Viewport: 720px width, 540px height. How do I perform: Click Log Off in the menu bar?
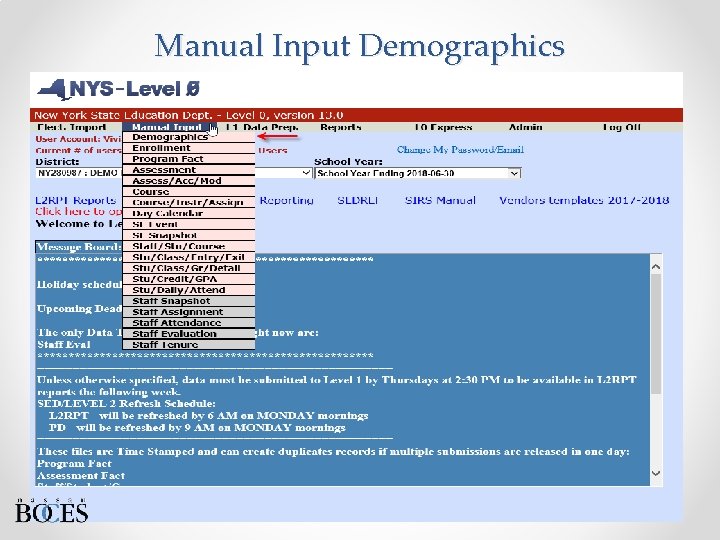pos(621,127)
